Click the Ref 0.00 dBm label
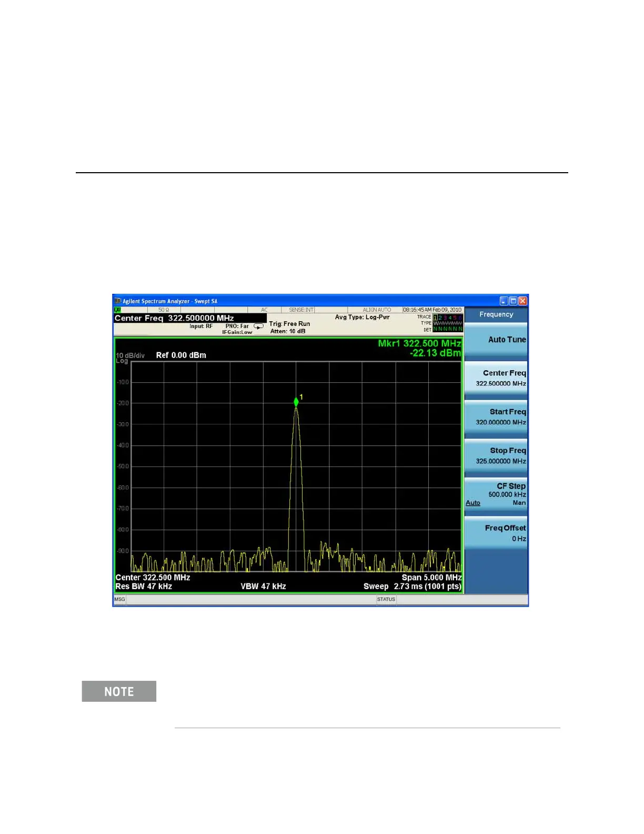This screenshot has height=834, width=644. [x=181, y=355]
